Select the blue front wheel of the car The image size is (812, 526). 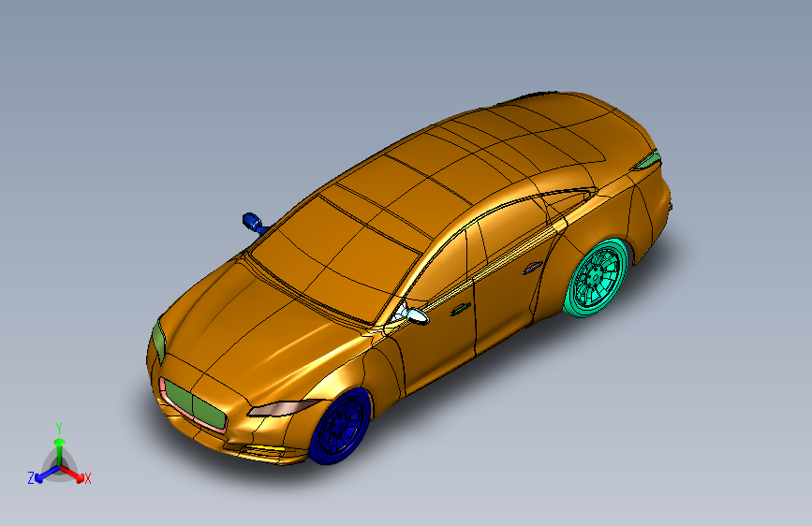(x=340, y=427)
